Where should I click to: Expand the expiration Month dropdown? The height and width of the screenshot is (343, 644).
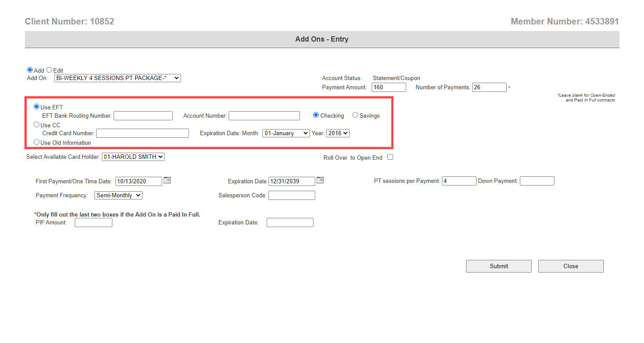[x=286, y=133]
